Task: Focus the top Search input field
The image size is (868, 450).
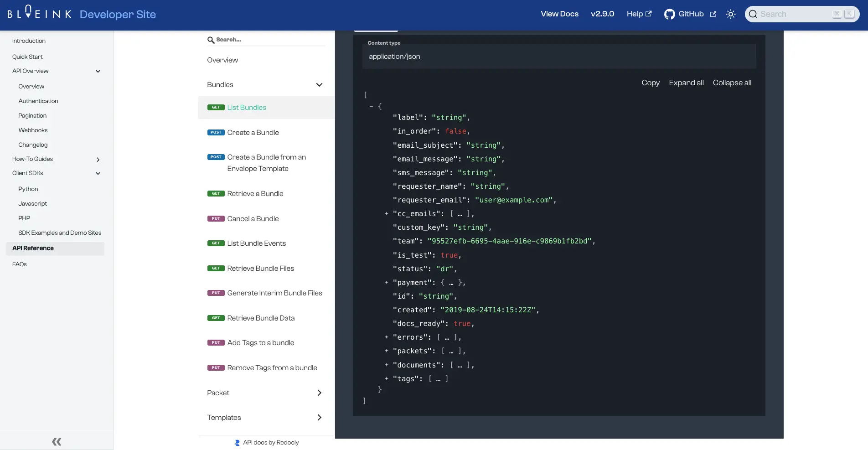Action: [x=802, y=14]
